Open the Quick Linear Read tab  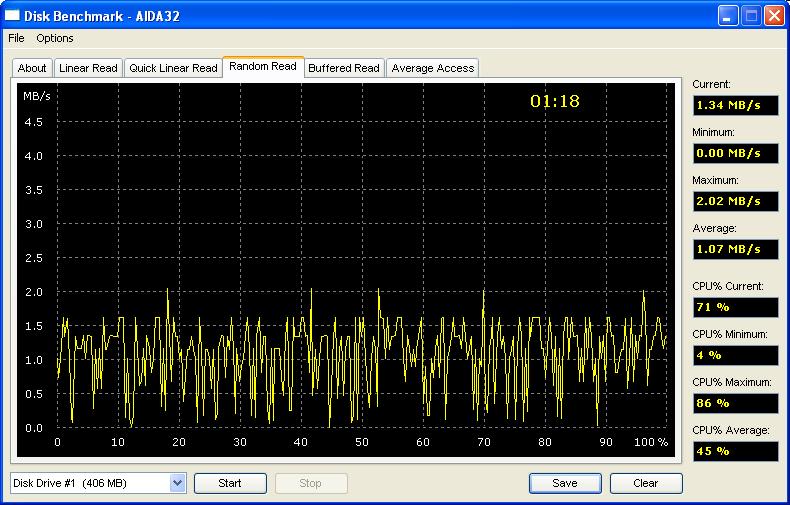tap(173, 68)
